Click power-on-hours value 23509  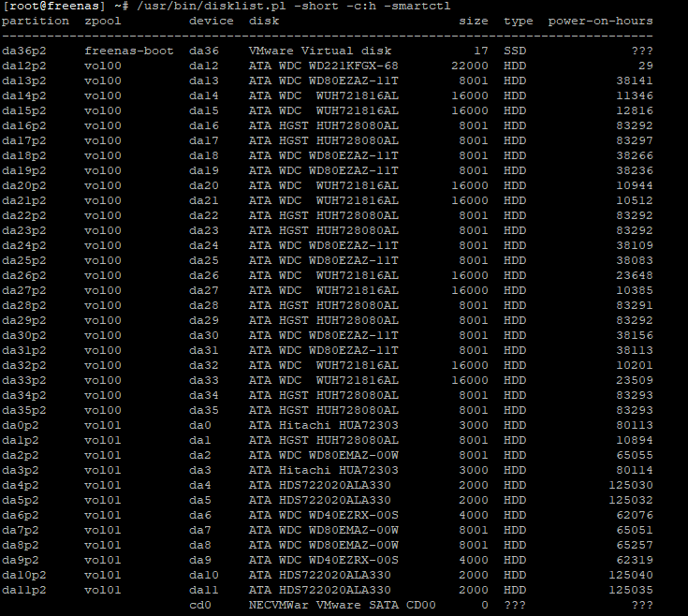coord(635,380)
